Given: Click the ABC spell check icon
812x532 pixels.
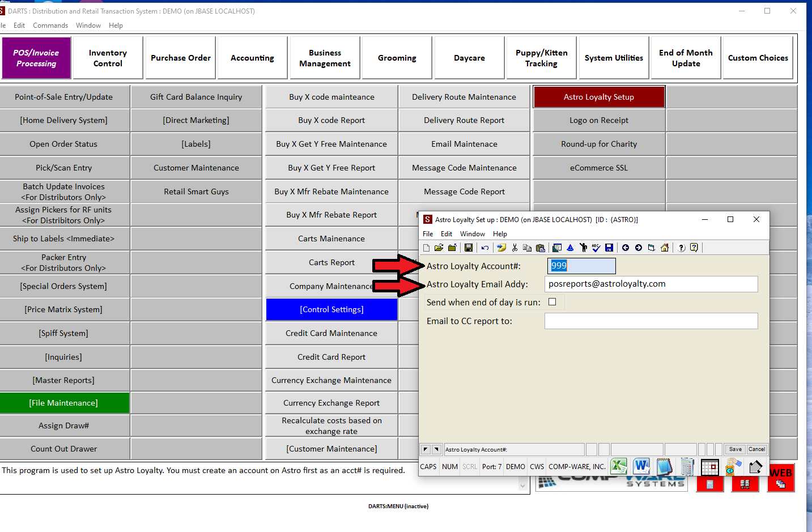Looking at the screenshot, I should [x=596, y=248].
